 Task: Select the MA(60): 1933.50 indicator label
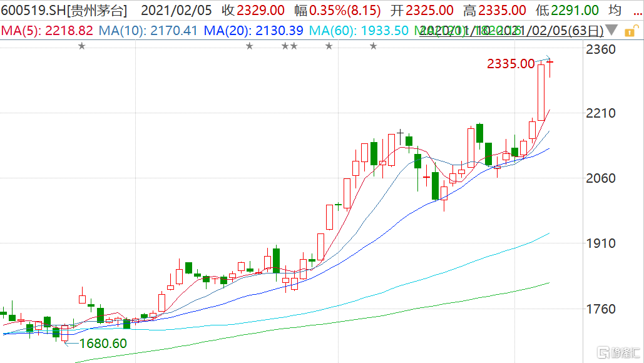[359, 31]
